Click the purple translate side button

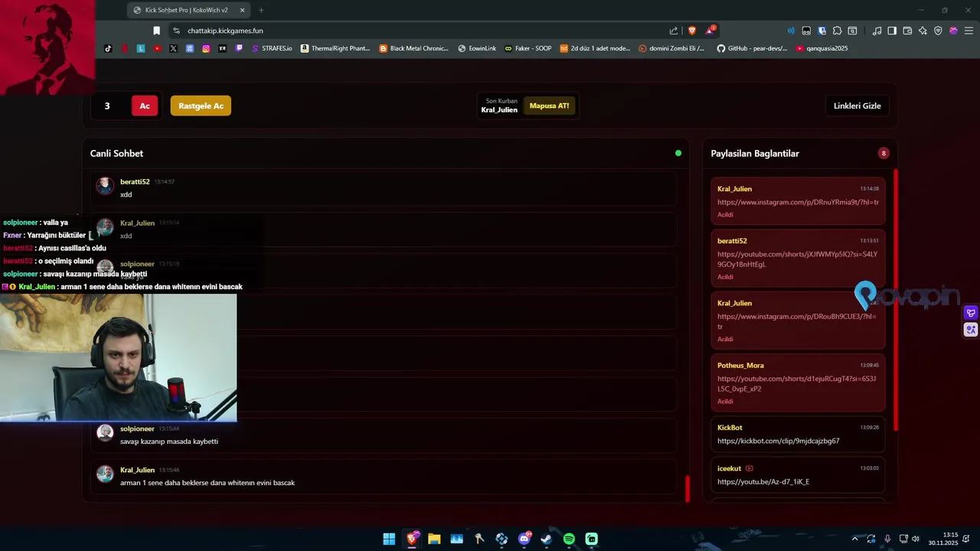coord(971,330)
